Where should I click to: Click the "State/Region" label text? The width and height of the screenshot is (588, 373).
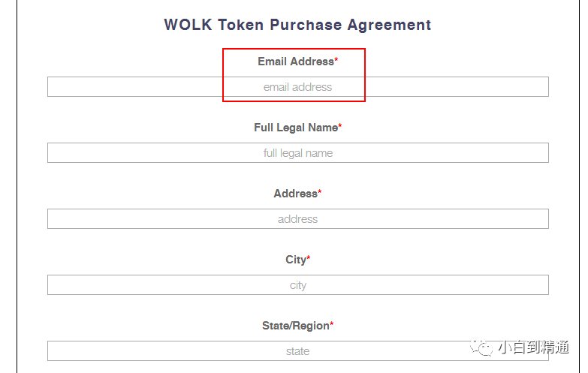point(295,326)
